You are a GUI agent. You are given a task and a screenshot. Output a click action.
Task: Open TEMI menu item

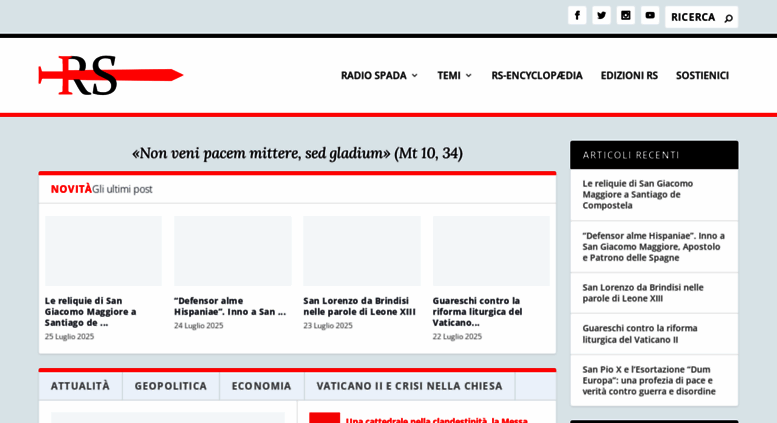point(449,75)
